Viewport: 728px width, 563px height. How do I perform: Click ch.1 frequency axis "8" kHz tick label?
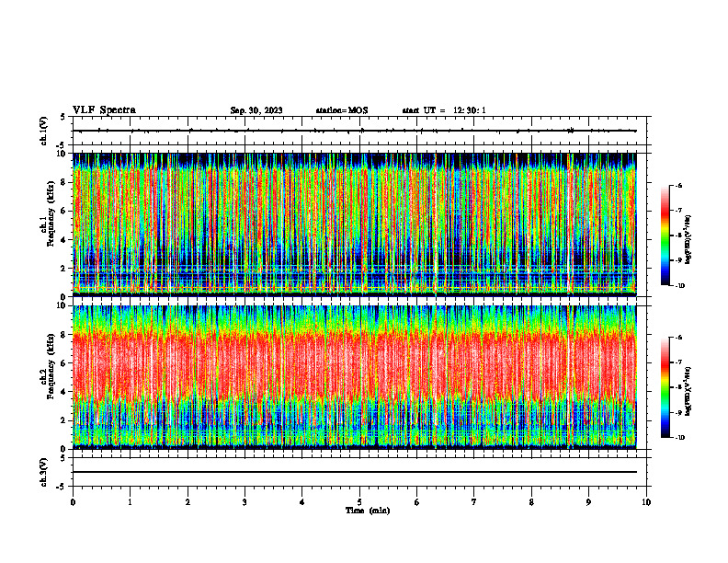(x=64, y=182)
